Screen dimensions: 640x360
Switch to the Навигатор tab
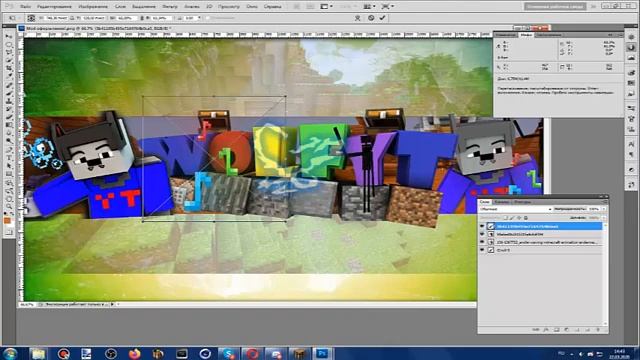(505, 35)
